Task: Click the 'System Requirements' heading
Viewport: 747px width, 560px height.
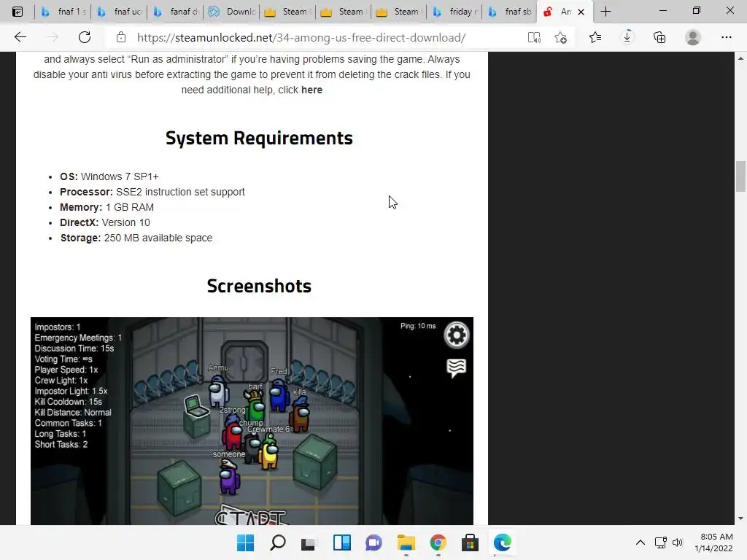Action: (259, 138)
